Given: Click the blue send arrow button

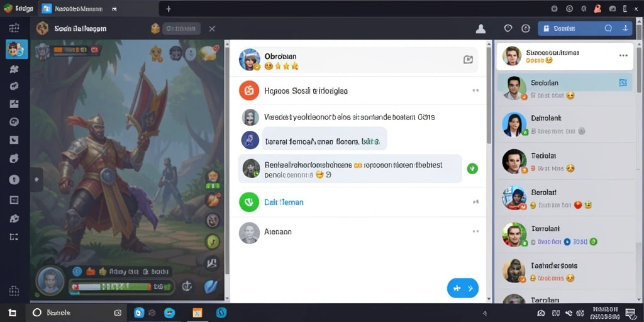Looking at the screenshot, I should click(462, 288).
